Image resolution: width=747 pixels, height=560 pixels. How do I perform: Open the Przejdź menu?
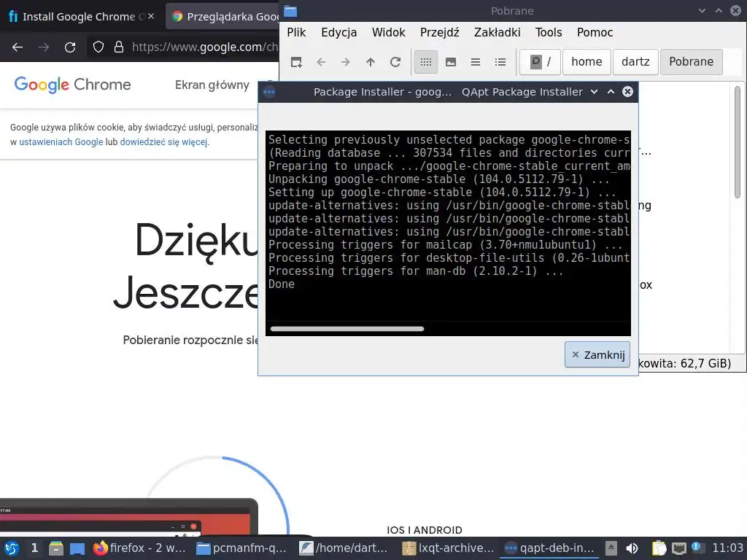[x=439, y=32]
